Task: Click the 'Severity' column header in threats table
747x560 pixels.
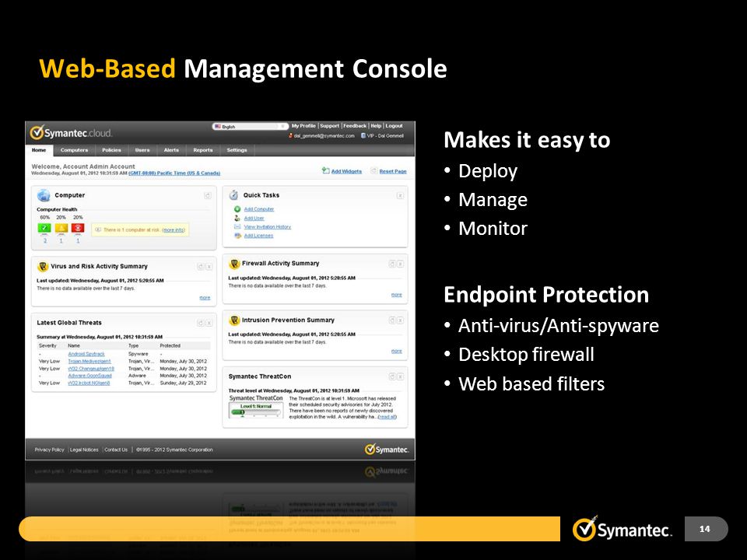Action: coord(47,345)
